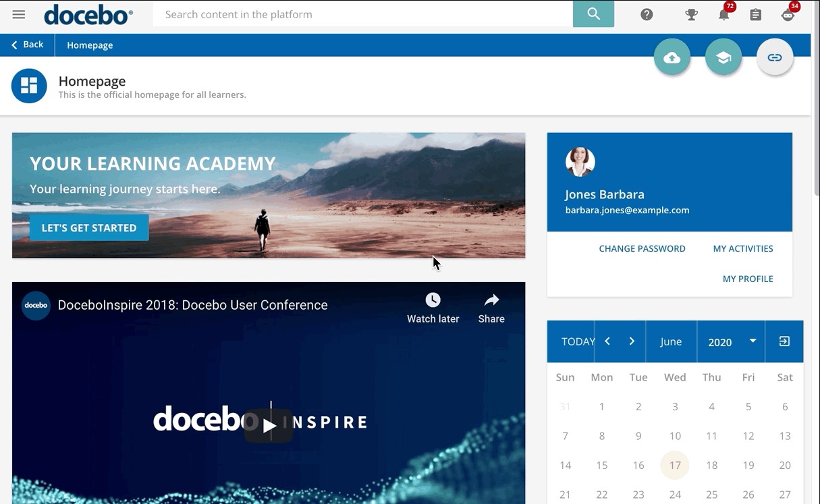The height and width of the screenshot is (504, 820).
Task: Open MY ACTIVITIES link
Action: (743, 248)
